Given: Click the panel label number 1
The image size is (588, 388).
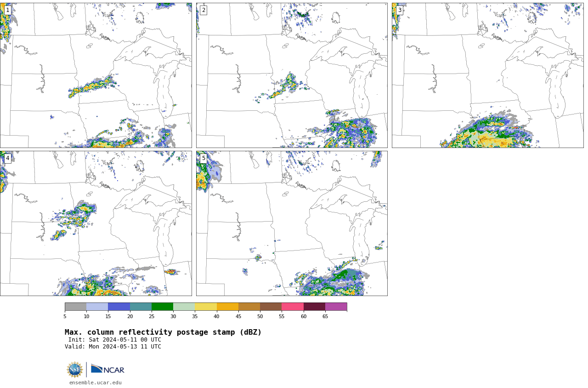Looking at the screenshot, I should pyautogui.click(x=7, y=10).
